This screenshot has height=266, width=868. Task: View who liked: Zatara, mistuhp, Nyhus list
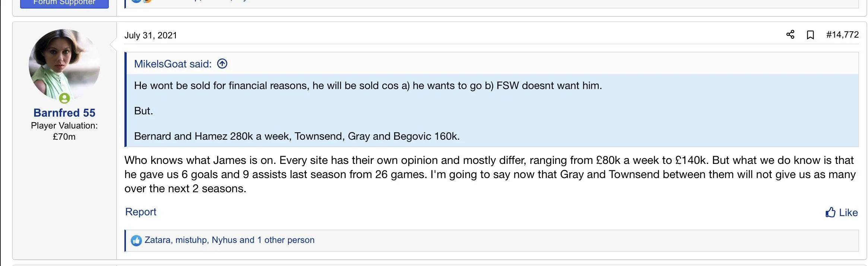[x=229, y=240]
